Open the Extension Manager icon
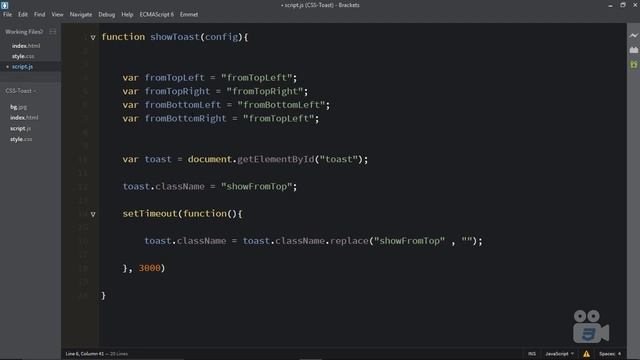The height and width of the screenshot is (360, 640). coord(633,50)
